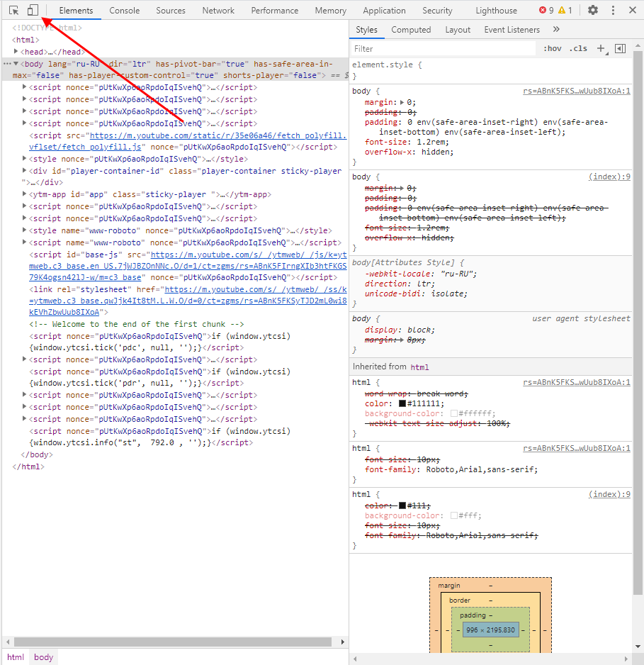Open the three-dot DevTools menu
Image resolution: width=644 pixels, height=665 pixels.
click(613, 10)
